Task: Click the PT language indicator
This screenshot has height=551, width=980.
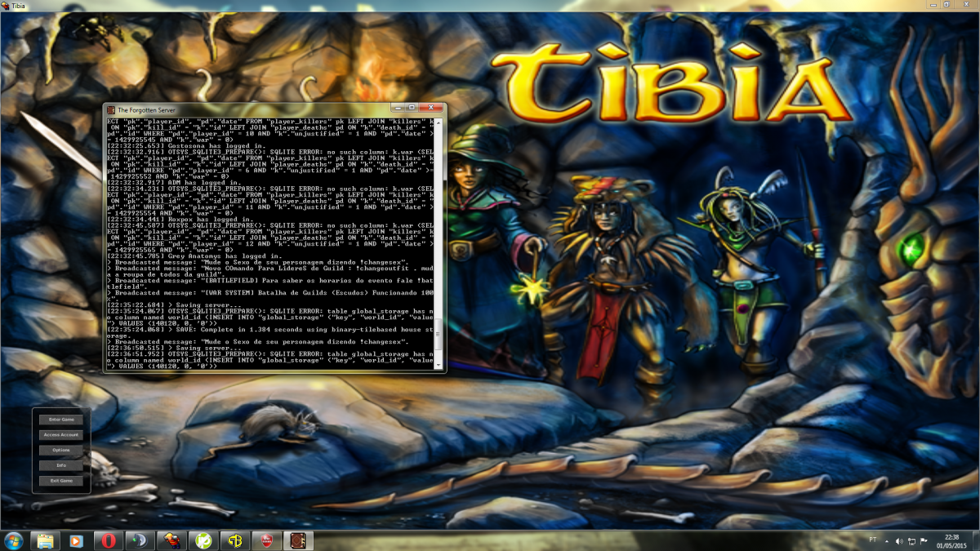Action: point(873,540)
